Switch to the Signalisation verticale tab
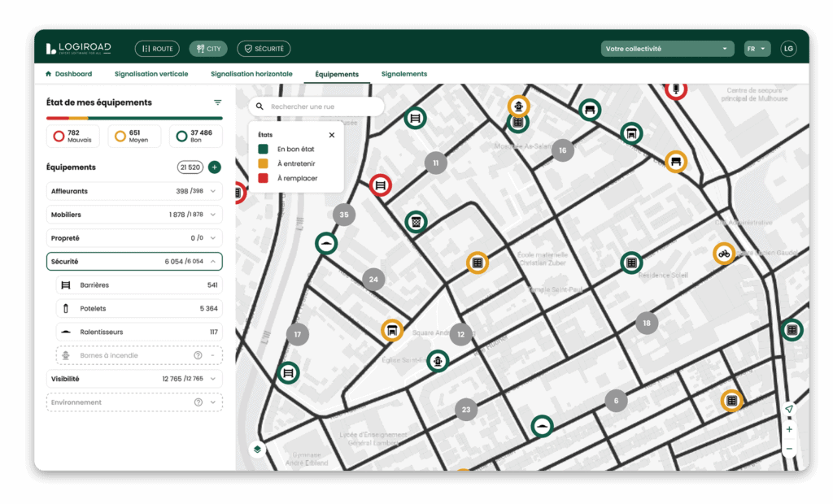The width and height of the screenshot is (833, 504). (x=151, y=74)
